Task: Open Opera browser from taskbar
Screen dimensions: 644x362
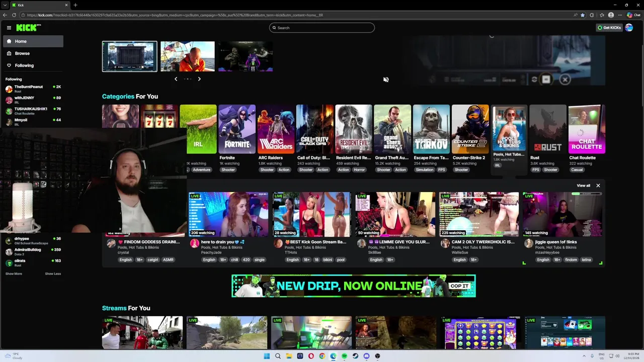Action: coord(311,356)
